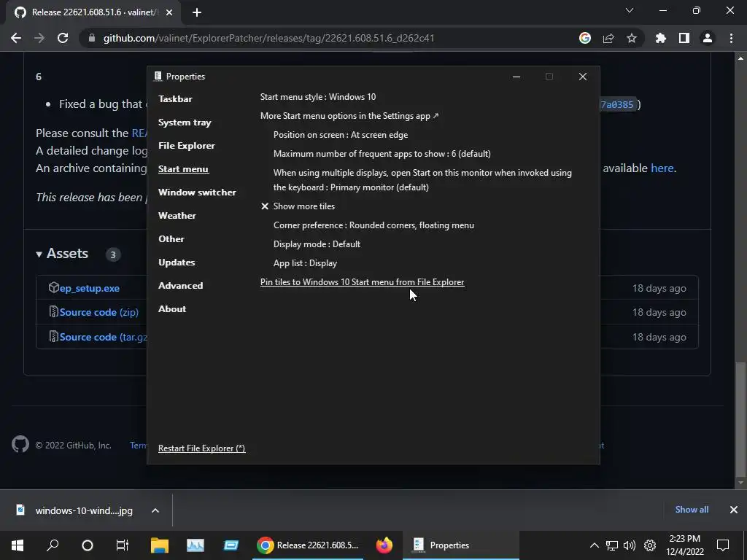Image resolution: width=747 pixels, height=560 pixels.
Task: Click the page vertical scrollbar
Action: click(740, 419)
